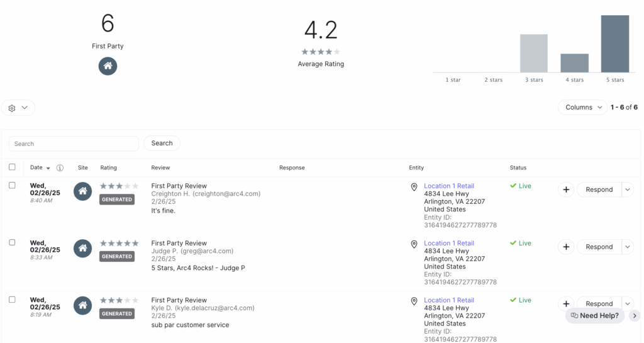
Task: Open Location 1 Retail link in Judge P. row
Action: [x=449, y=243]
